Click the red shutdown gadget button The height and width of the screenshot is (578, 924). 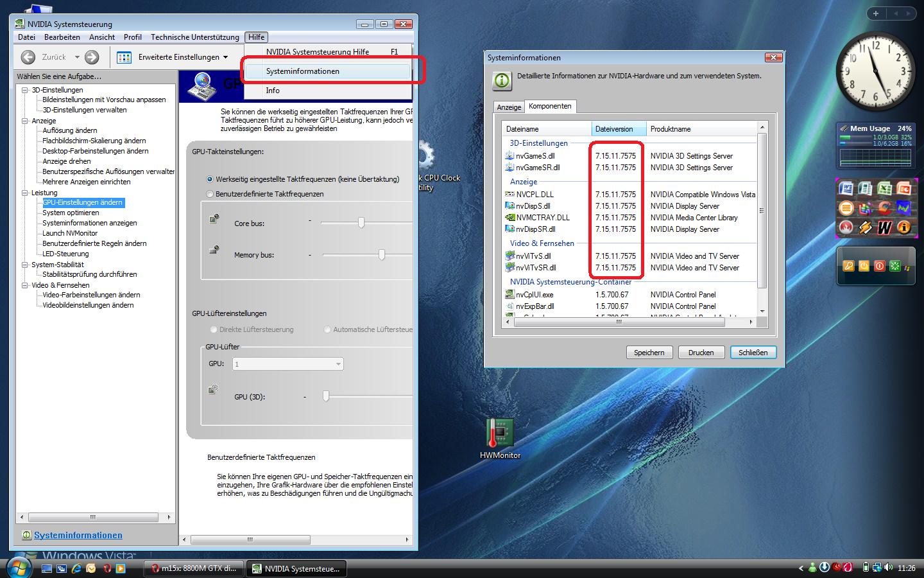click(879, 266)
